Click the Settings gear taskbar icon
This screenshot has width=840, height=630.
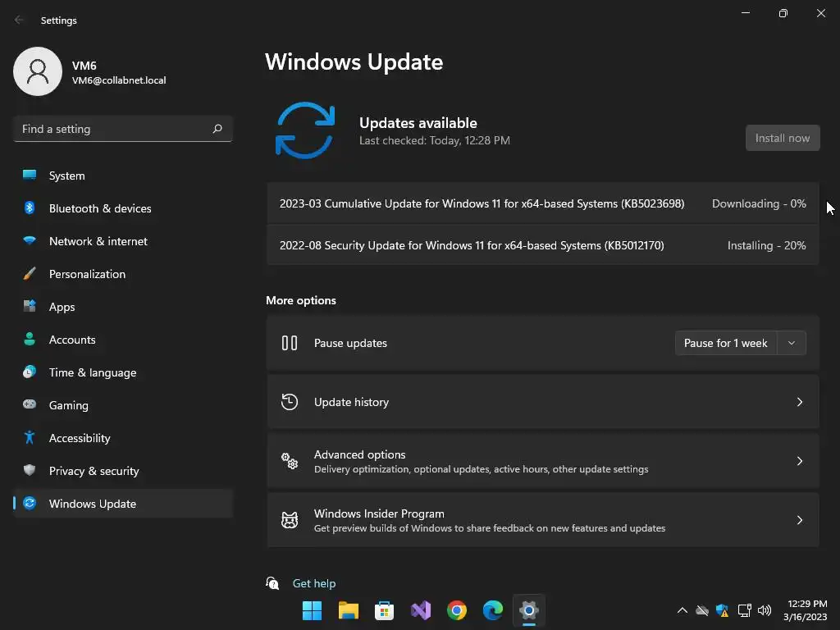pos(529,610)
